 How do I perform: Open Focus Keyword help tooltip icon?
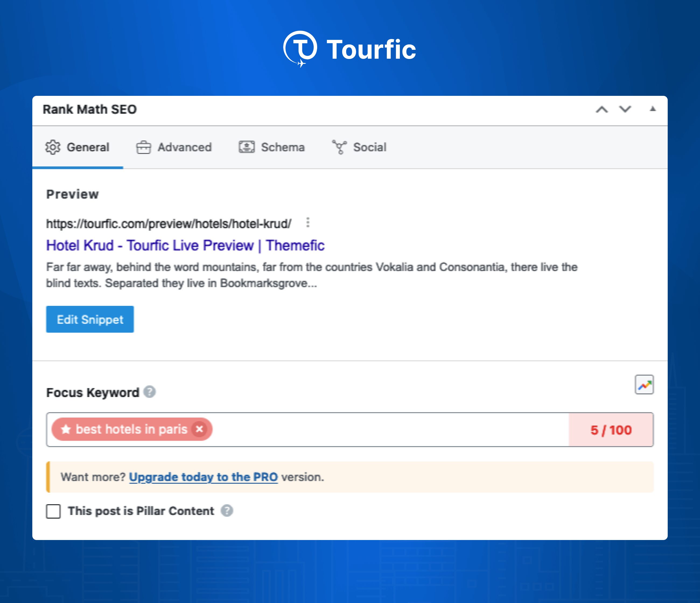pos(149,392)
